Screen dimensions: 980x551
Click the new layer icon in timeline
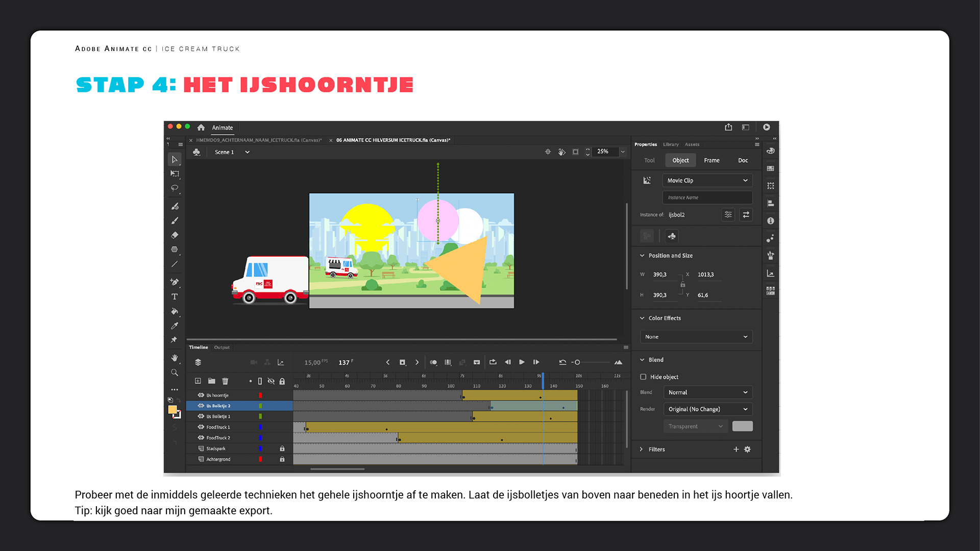(198, 381)
